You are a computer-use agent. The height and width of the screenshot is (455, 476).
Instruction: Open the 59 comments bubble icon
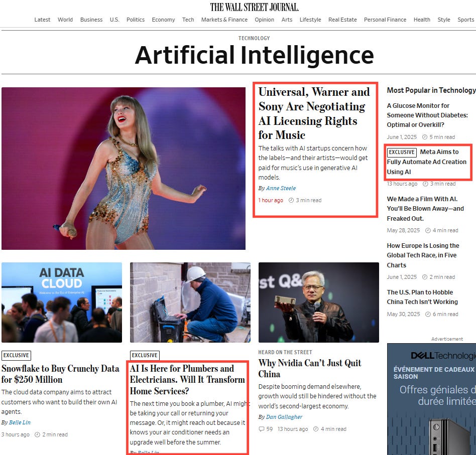pyautogui.click(x=262, y=429)
